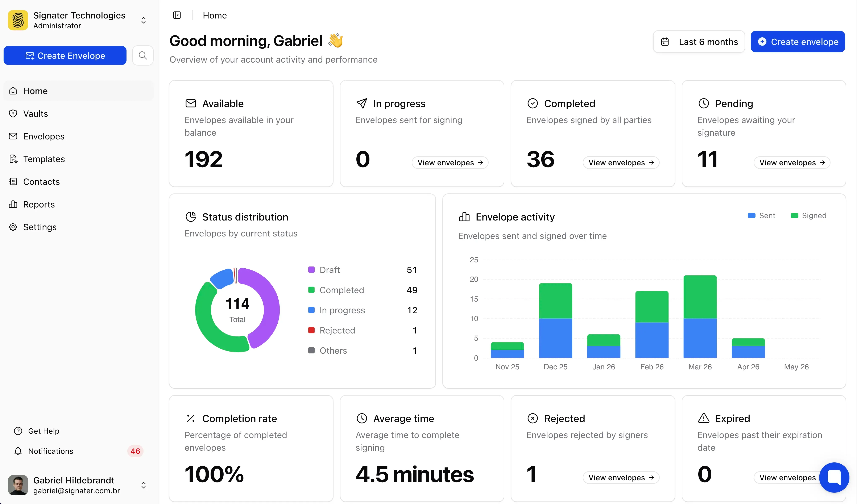Open Reports in the sidebar
The image size is (857, 504).
click(78, 204)
